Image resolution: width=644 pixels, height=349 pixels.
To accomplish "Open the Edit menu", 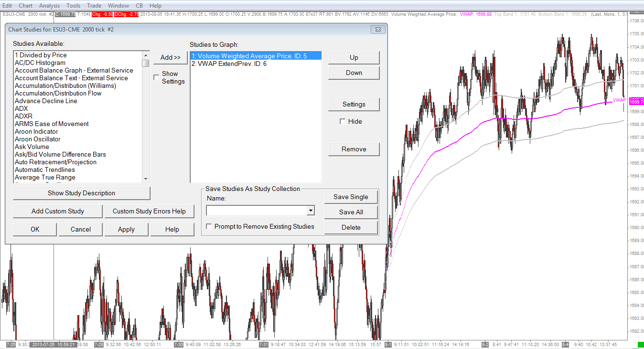I will [x=7, y=6].
